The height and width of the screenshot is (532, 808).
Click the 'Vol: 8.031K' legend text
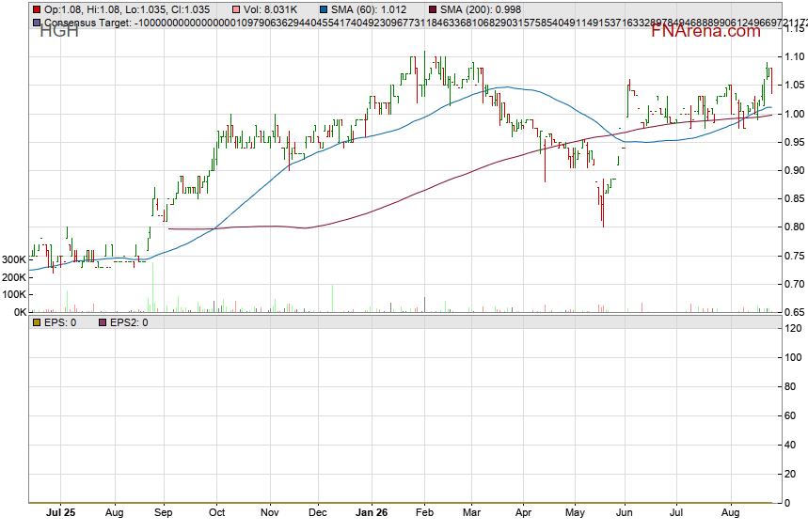(x=270, y=9)
